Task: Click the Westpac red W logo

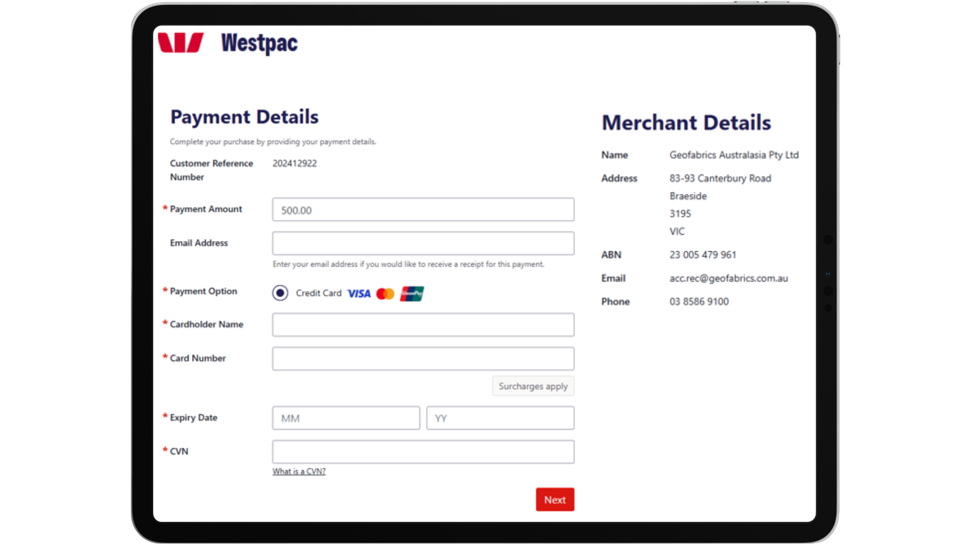Action: 181,43
